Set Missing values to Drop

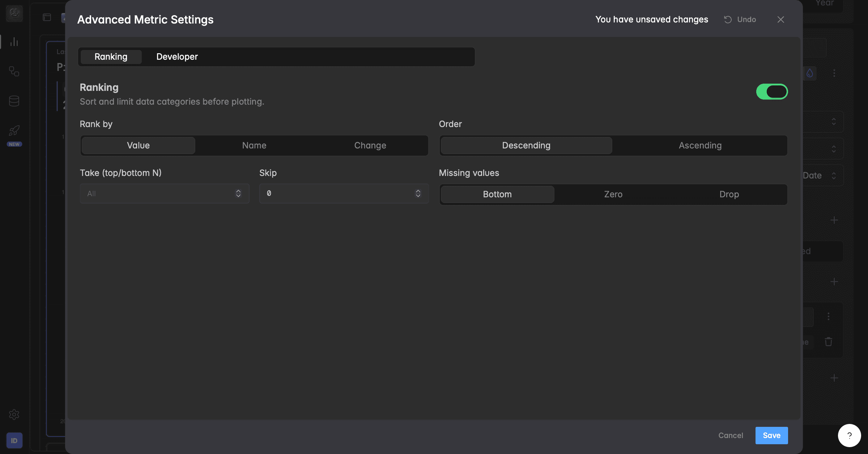729,194
